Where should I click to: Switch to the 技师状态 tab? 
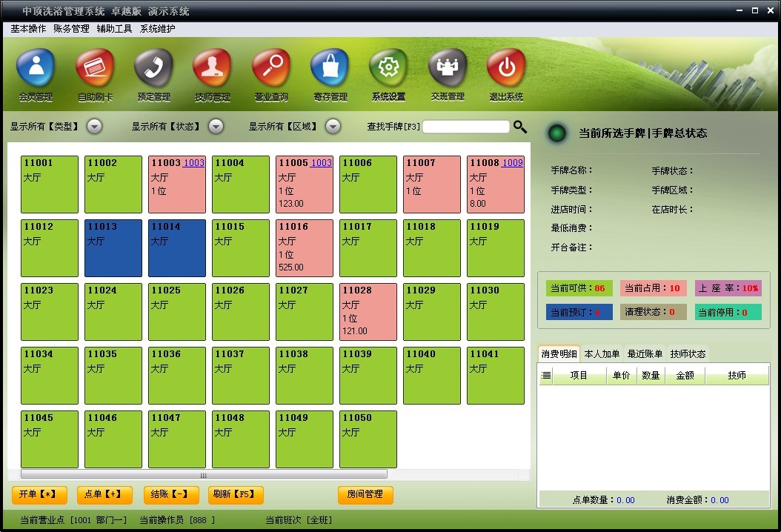(x=688, y=353)
